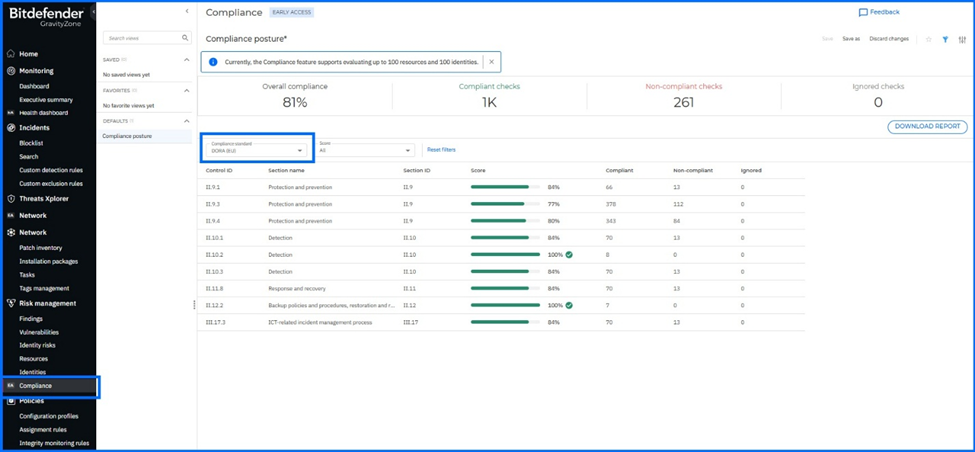Viewport: 975px width, 452px height.
Task: Collapse the views panel with the chevron
Action: click(x=187, y=11)
